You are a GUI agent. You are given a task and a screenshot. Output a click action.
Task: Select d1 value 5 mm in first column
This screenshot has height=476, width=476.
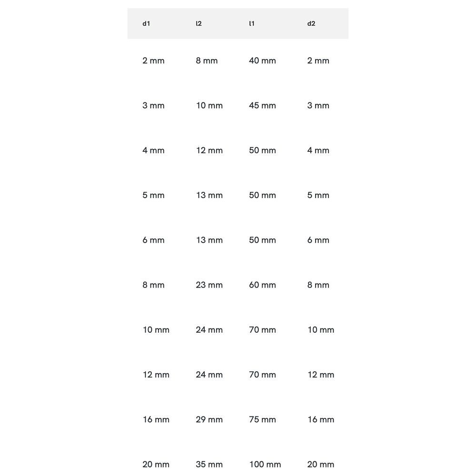coord(153,195)
